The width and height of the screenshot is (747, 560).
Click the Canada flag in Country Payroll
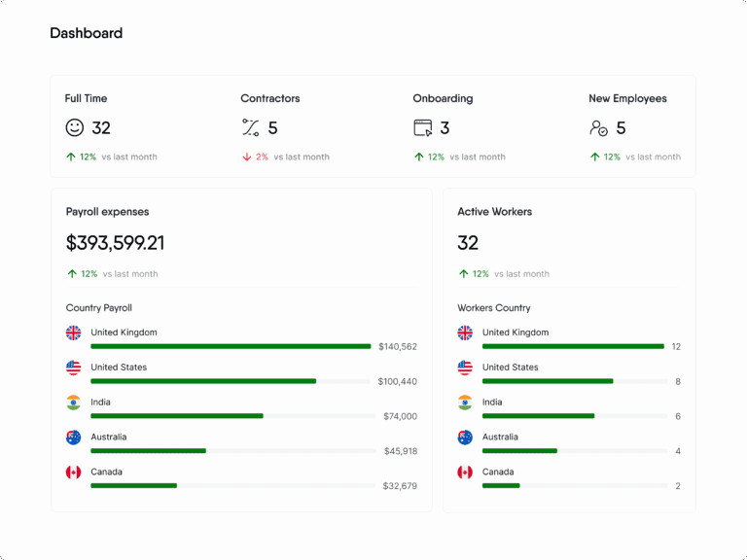(x=73, y=472)
